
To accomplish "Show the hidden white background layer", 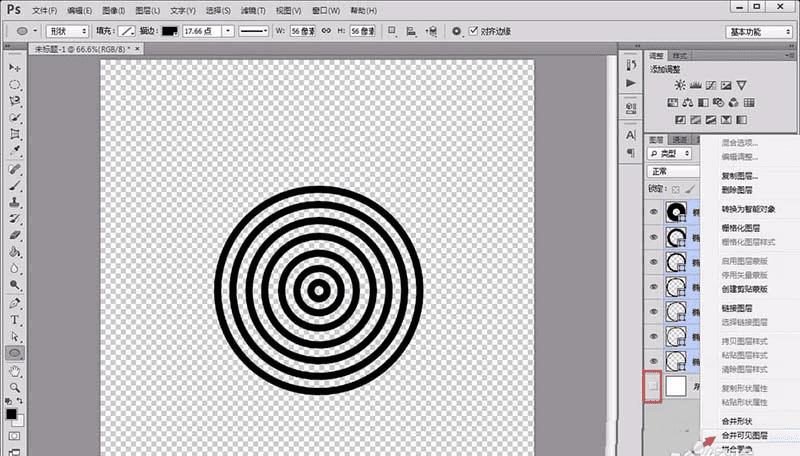I will coord(653,386).
